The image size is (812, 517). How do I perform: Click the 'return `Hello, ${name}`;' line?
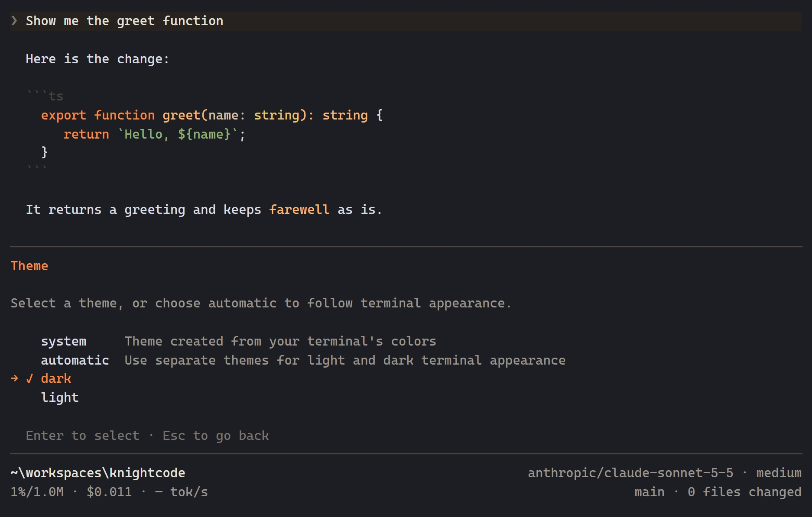click(155, 134)
